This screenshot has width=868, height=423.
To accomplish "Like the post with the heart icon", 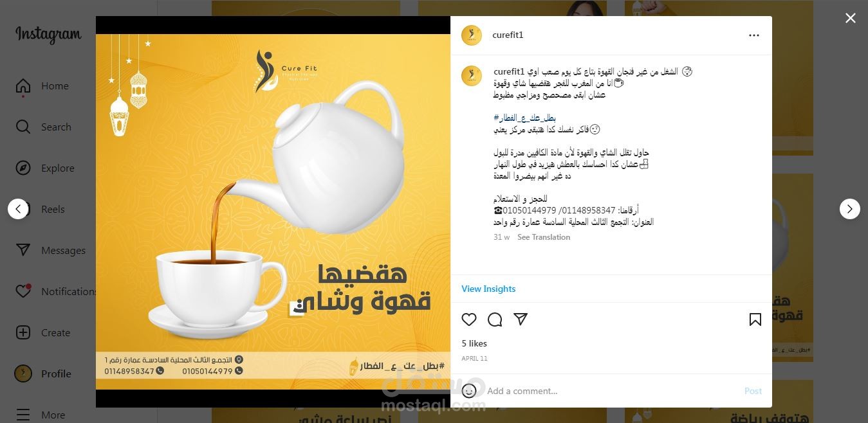I will pos(469,319).
